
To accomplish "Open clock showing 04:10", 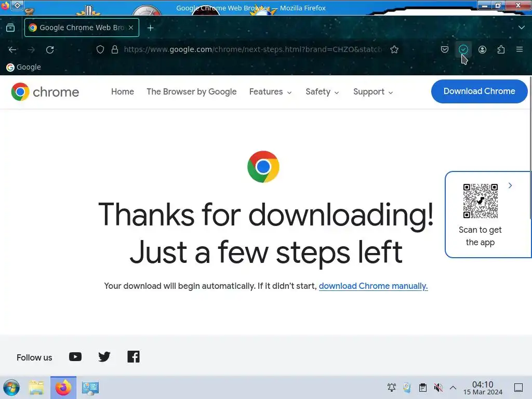I will [483, 388].
